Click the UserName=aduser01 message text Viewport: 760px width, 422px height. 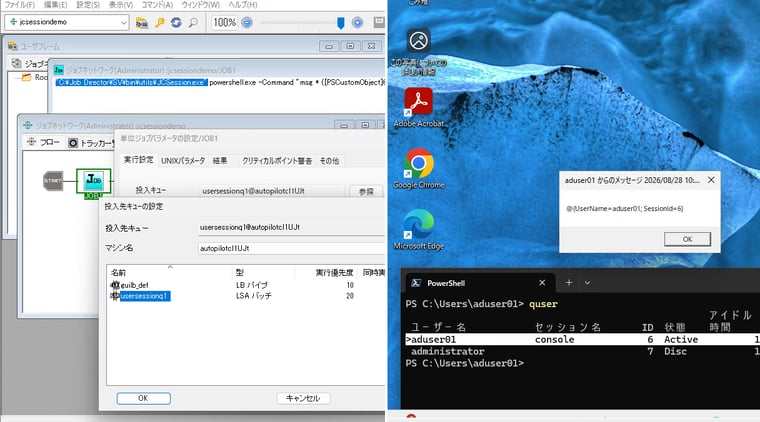tap(625, 209)
